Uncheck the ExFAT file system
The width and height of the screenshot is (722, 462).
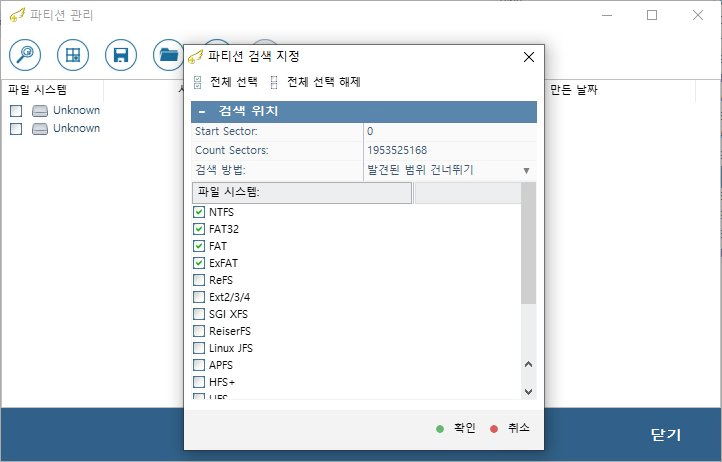pos(199,263)
